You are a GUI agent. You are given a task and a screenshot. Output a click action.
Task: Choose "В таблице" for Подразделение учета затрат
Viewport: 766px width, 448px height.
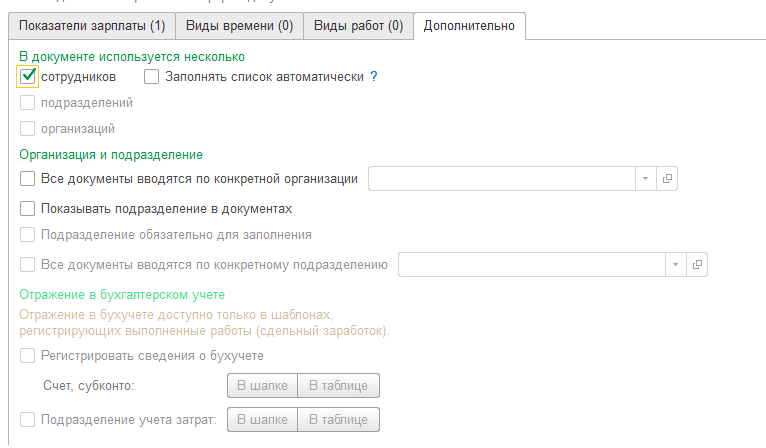(338, 420)
